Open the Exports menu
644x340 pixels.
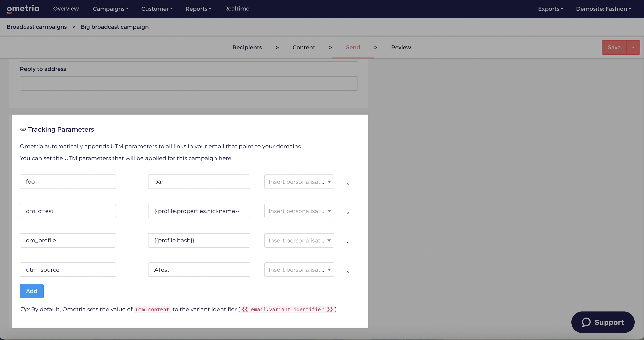(551, 9)
